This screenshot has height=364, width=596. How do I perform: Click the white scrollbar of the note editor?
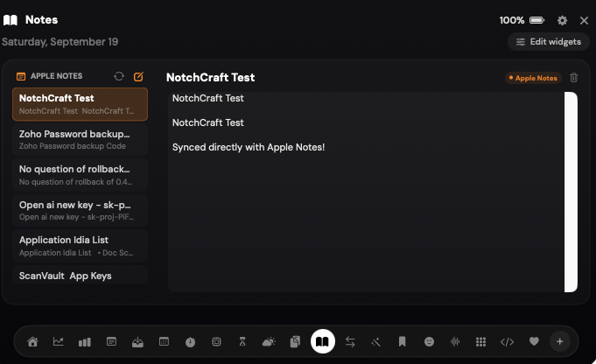click(x=571, y=192)
